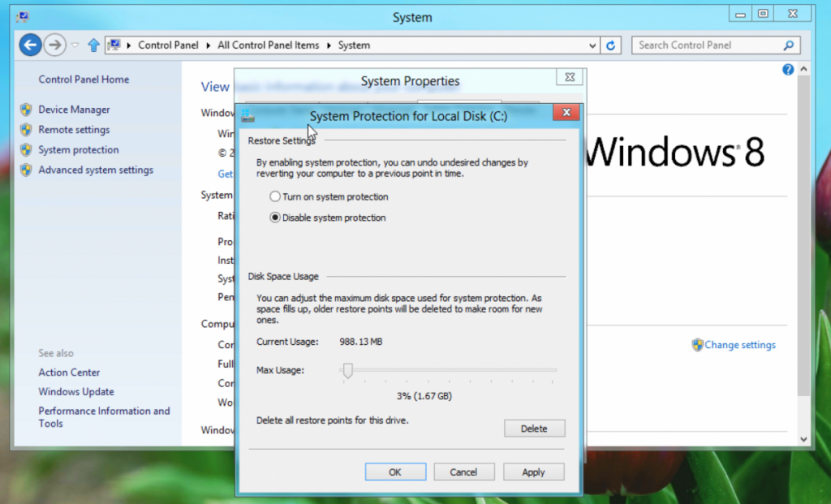Click the Apply button

pyautogui.click(x=533, y=472)
